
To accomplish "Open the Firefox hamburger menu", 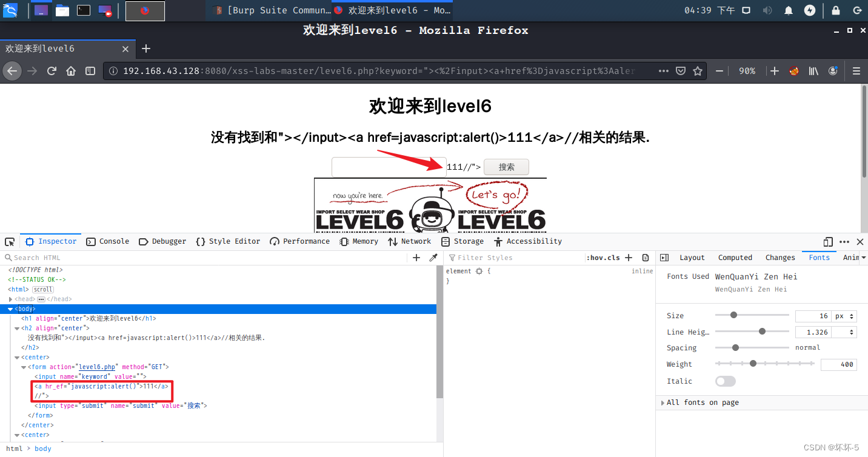I will point(856,71).
